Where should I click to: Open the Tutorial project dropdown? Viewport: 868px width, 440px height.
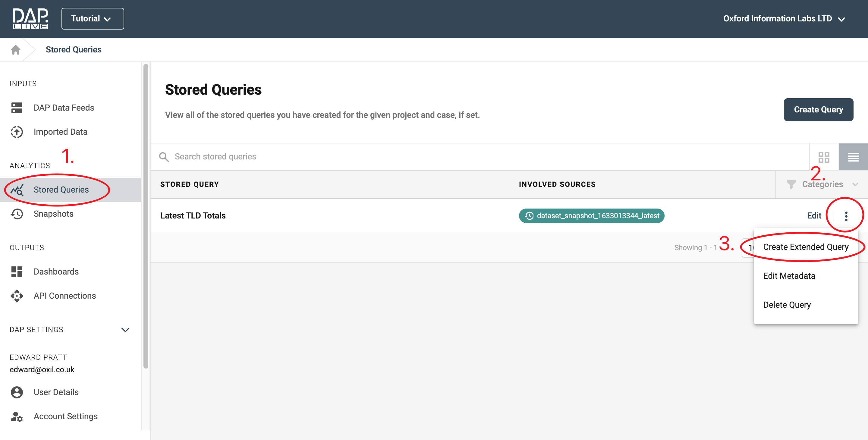point(92,19)
